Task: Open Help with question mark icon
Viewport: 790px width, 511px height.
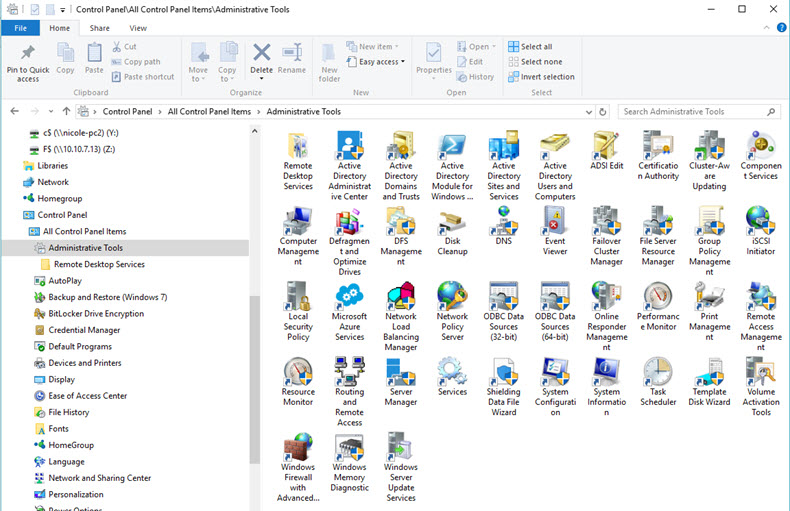Action: pos(781,28)
